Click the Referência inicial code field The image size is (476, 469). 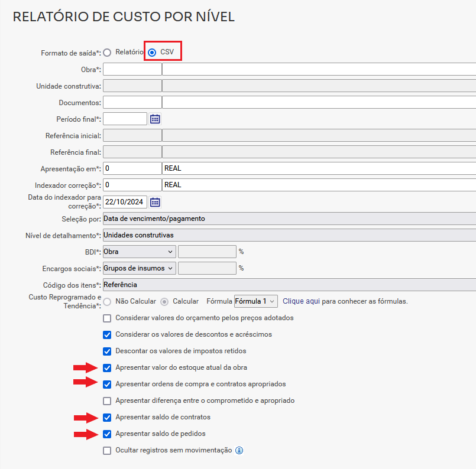[132, 135]
